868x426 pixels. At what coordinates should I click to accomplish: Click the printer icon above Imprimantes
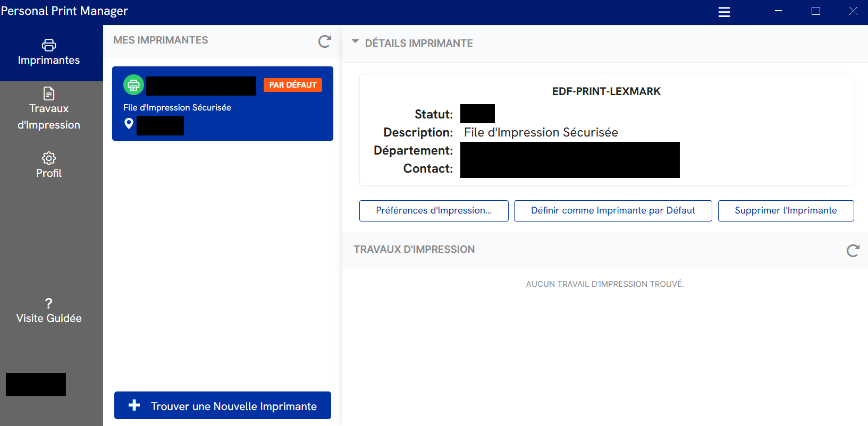point(49,45)
